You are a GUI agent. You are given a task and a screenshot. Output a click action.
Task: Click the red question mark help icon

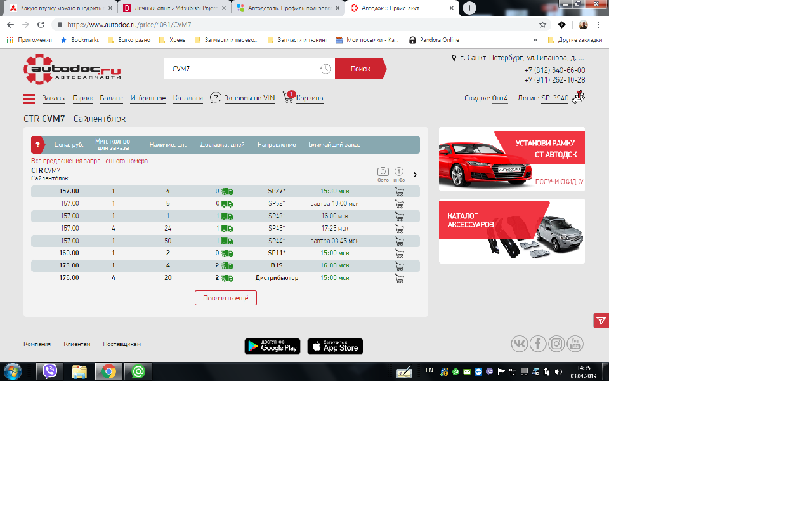pos(37,145)
